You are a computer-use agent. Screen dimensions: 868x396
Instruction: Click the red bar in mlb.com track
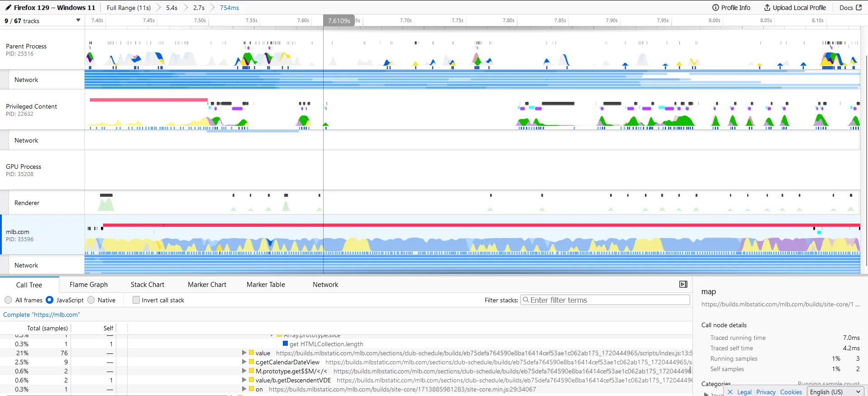[453, 225]
